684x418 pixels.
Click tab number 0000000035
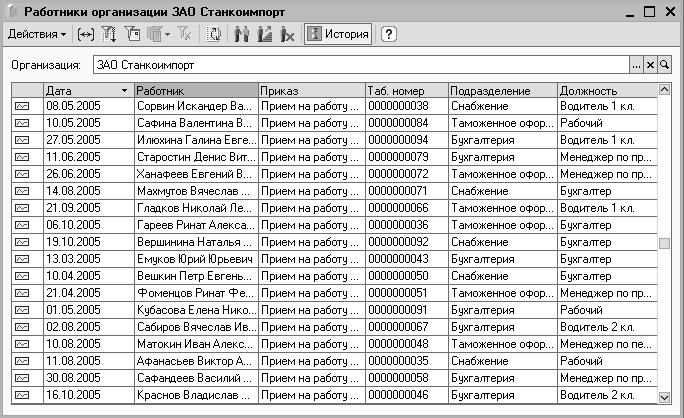tap(407, 361)
